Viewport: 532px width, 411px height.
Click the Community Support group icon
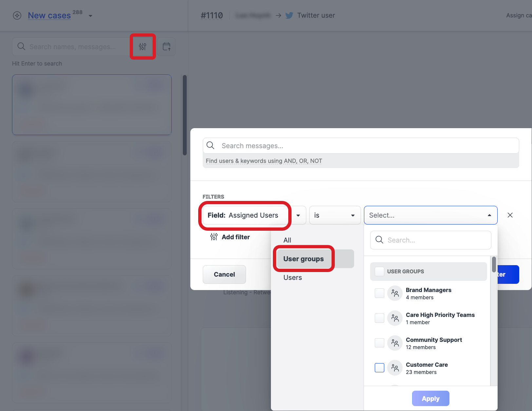[395, 343]
